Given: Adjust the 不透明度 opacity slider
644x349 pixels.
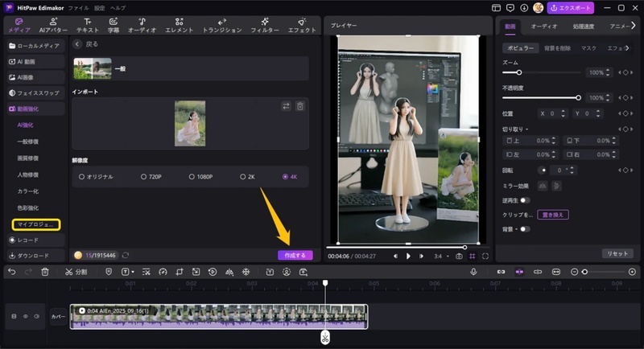Looking at the screenshot, I should (578, 97).
